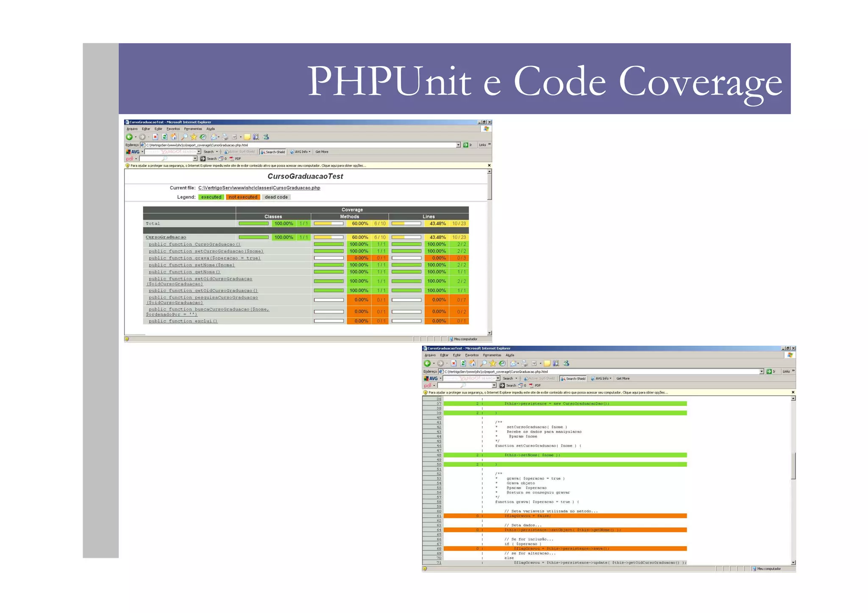Click Refresh icon in lower IE window
Viewport: 868px width, 613px height.
pyautogui.click(x=463, y=363)
